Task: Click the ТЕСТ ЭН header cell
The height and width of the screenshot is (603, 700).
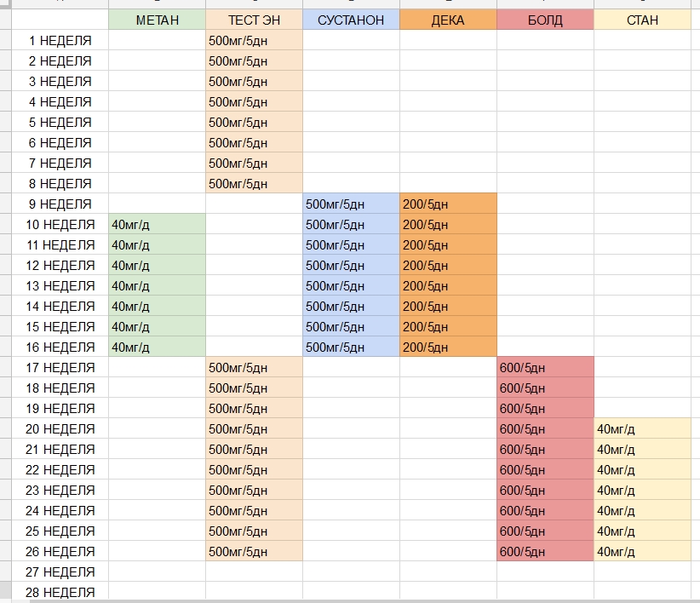Action: pyautogui.click(x=254, y=20)
